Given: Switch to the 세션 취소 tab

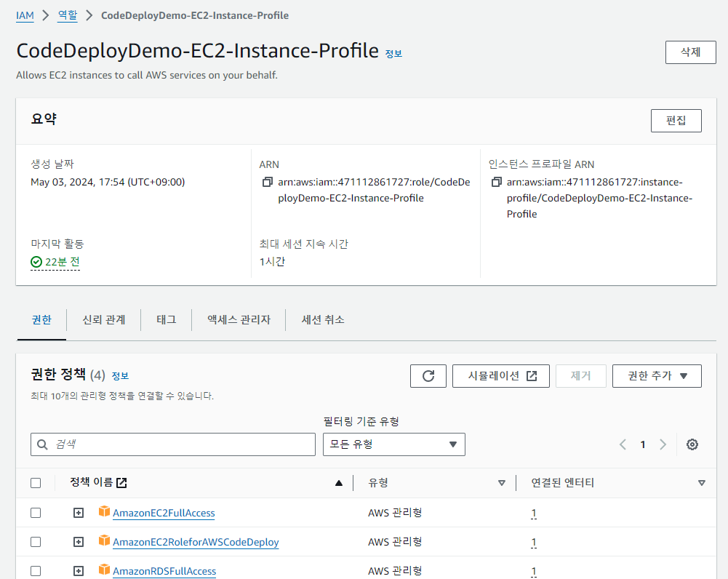Looking at the screenshot, I should tap(323, 320).
